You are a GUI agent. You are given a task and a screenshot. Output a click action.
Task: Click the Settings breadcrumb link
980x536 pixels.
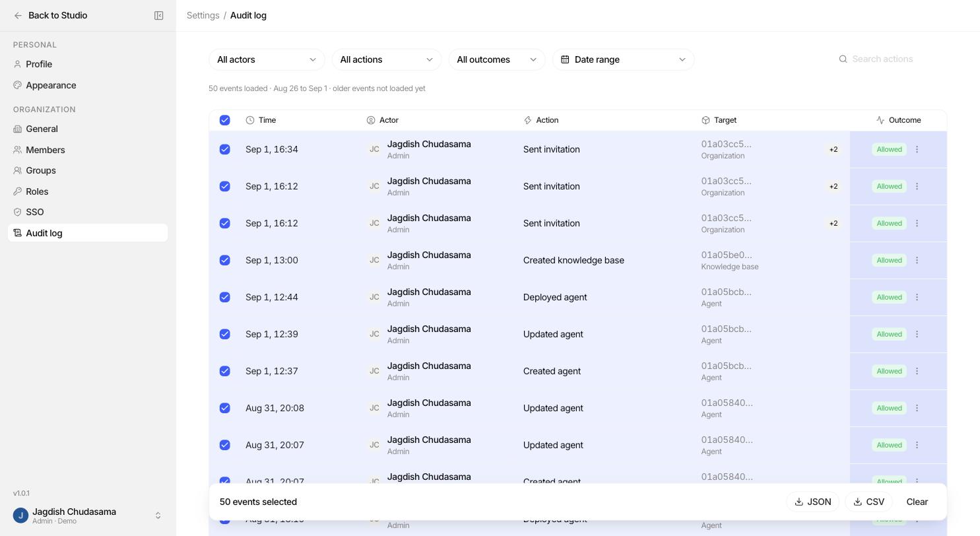(x=203, y=15)
